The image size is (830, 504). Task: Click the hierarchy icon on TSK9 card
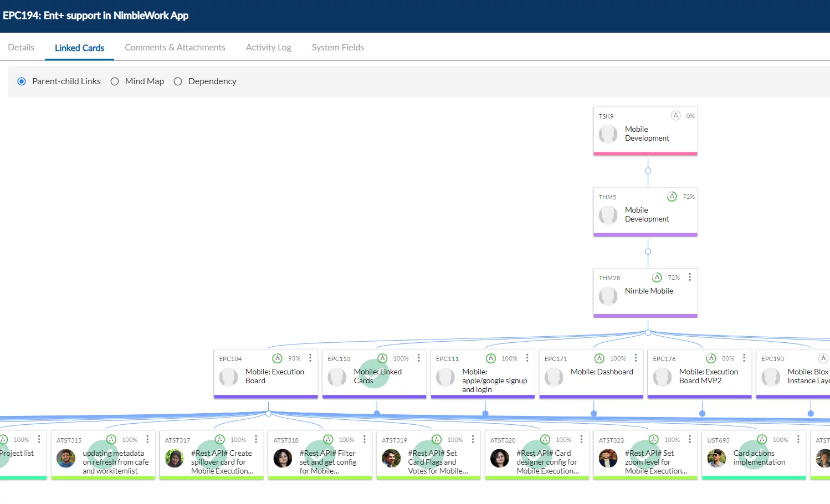point(675,115)
